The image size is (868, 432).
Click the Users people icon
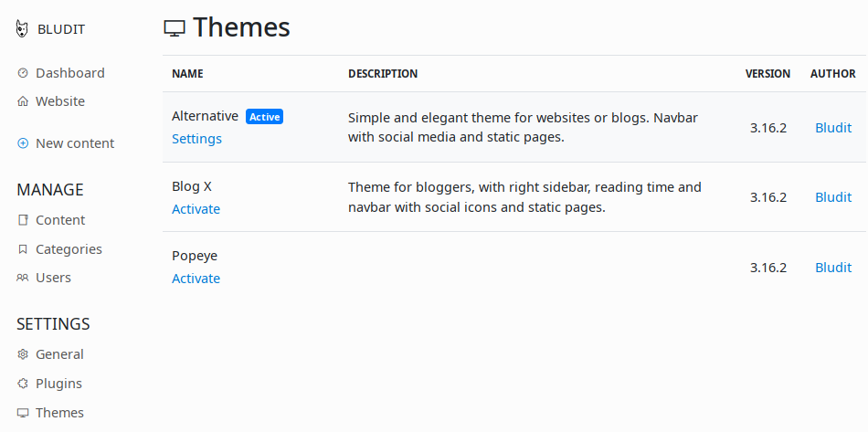click(23, 278)
